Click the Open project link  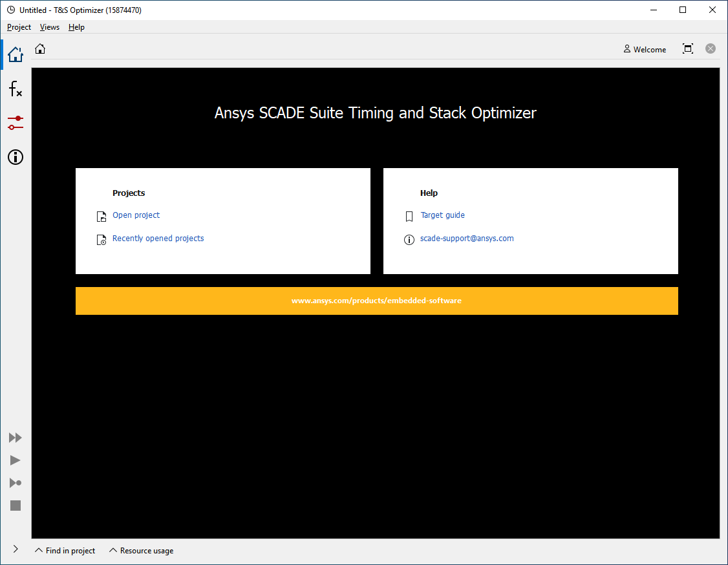pos(136,215)
